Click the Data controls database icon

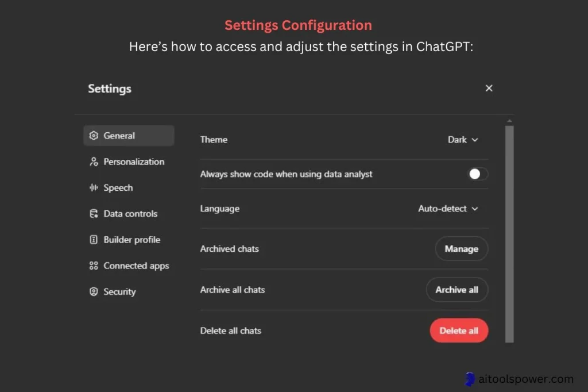pyautogui.click(x=94, y=214)
